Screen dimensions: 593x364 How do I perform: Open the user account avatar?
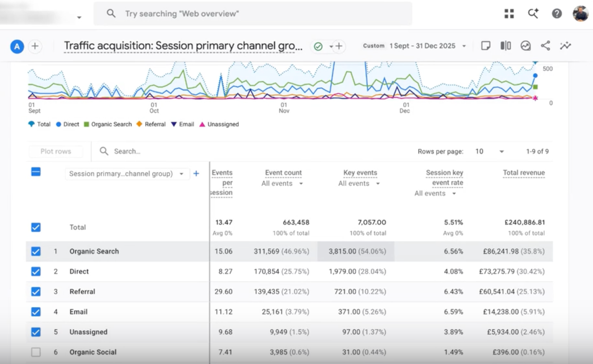coord(580,14)
